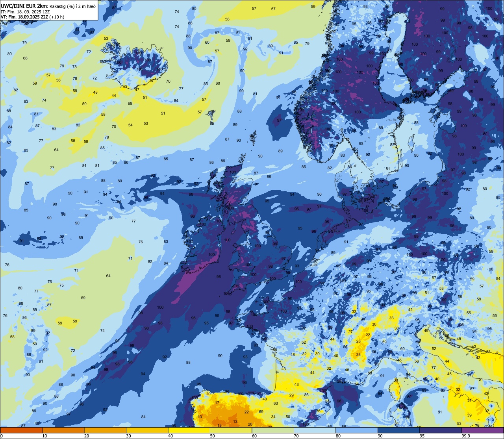Click the humidity value 68 west of Iceland
This screenshot has width=504, height=439.
coord(25,58)
